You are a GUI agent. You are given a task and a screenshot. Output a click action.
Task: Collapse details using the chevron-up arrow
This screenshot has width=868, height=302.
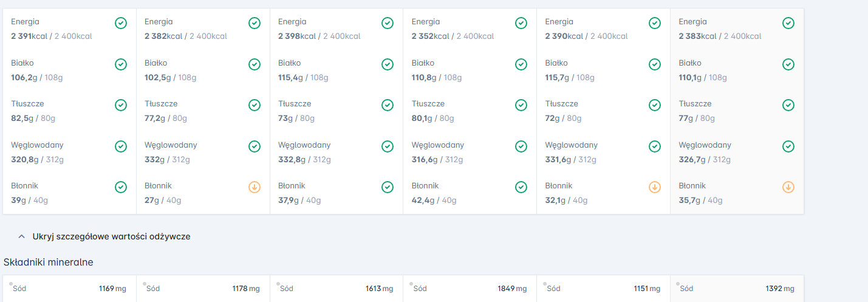[x=21, y=236]
